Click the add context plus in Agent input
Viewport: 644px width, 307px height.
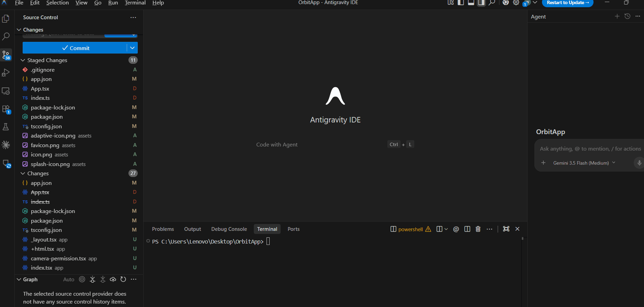[x=543, y=163]
